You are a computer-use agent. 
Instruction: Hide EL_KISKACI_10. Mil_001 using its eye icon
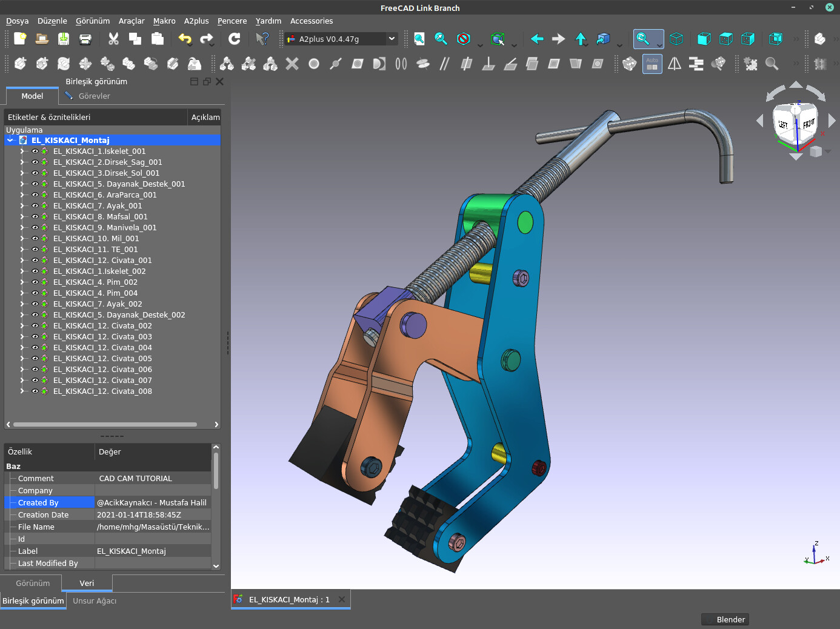(35, 239)
